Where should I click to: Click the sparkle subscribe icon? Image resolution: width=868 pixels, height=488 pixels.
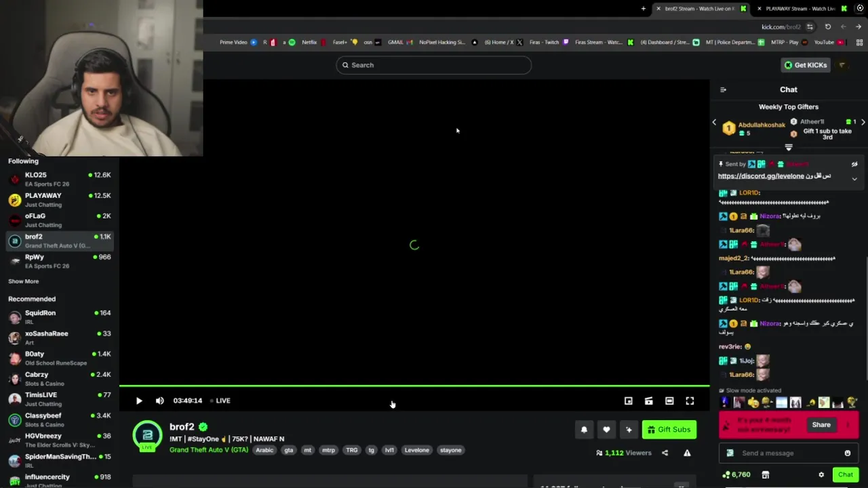pos(629,430)
